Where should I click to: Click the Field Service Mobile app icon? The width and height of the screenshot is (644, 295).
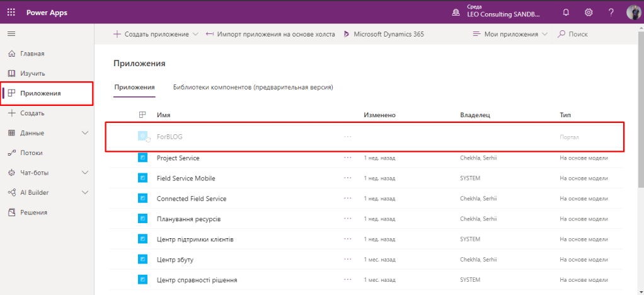142,178
